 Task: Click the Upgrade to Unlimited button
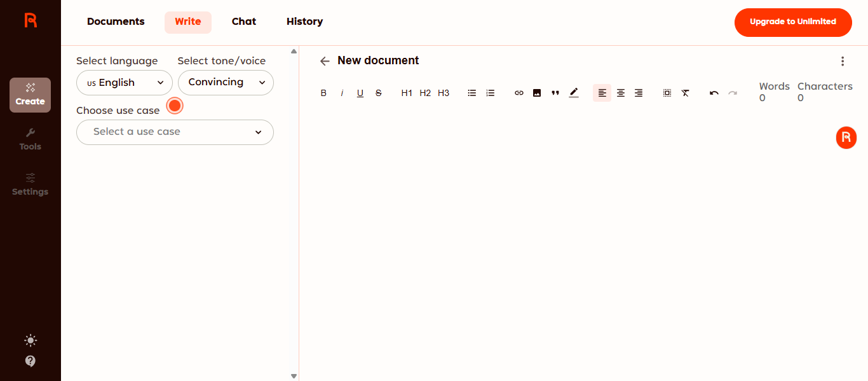tap(792, 22)
